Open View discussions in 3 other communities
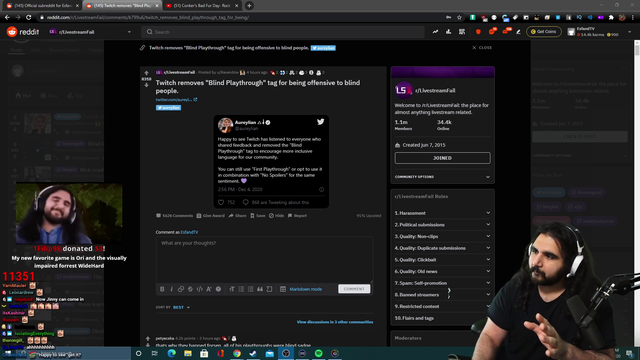This screenshot has width=640, height=360. (335, 322)
